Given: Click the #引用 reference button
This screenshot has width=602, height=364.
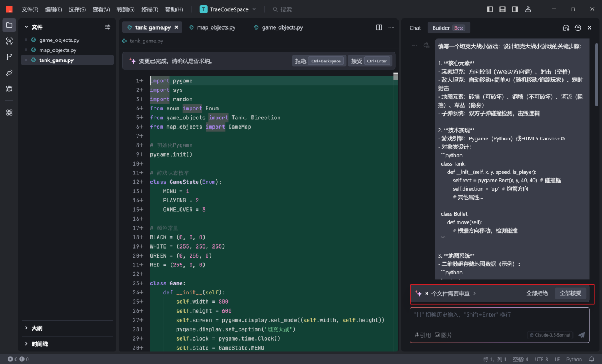Looking at the screenshot, I should 423,335.
